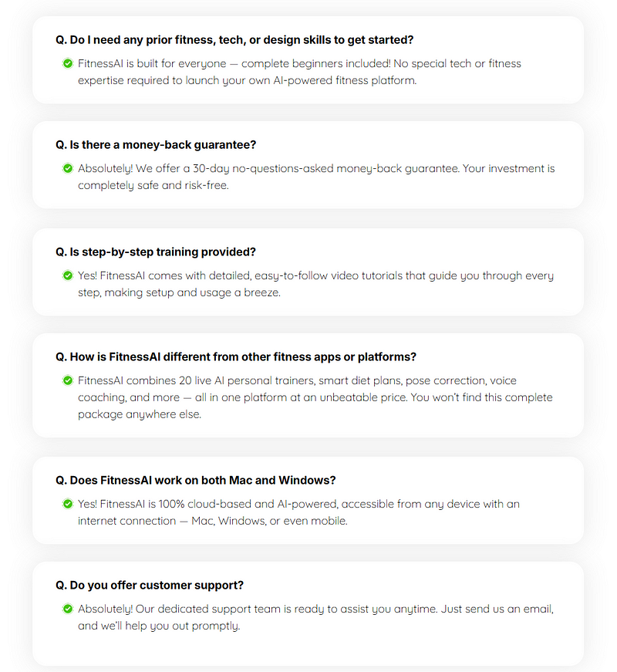Click green checkmark beside money-back guarantee answer

68,168
